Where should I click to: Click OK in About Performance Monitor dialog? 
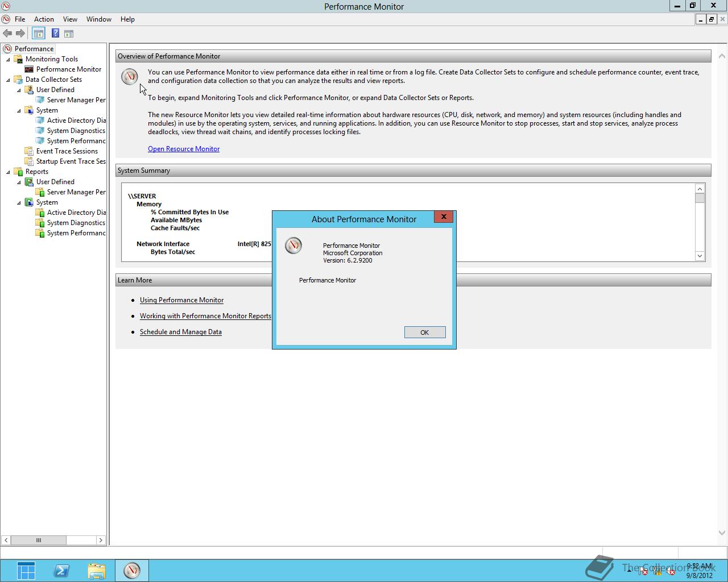coord(425,332)
